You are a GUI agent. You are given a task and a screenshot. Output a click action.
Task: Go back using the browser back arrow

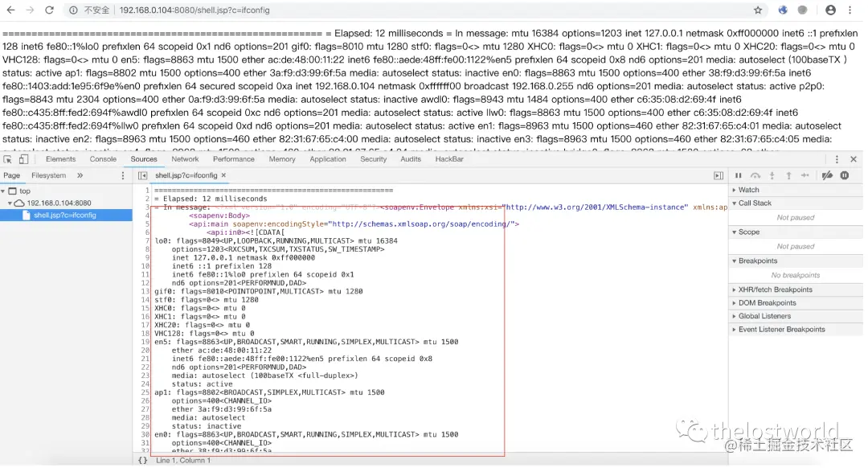tap(10, 10)
